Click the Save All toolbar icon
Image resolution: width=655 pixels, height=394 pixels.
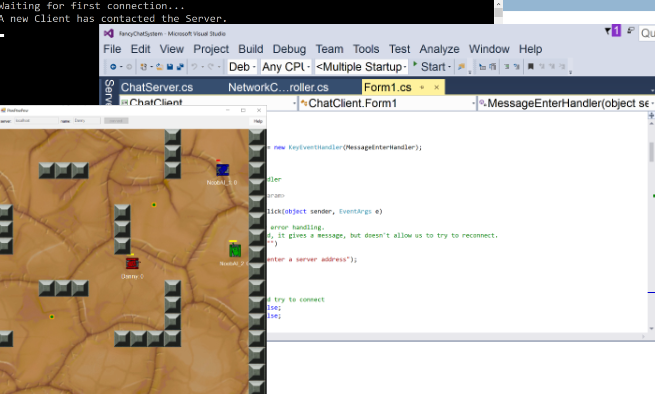(x=180, y=67)
